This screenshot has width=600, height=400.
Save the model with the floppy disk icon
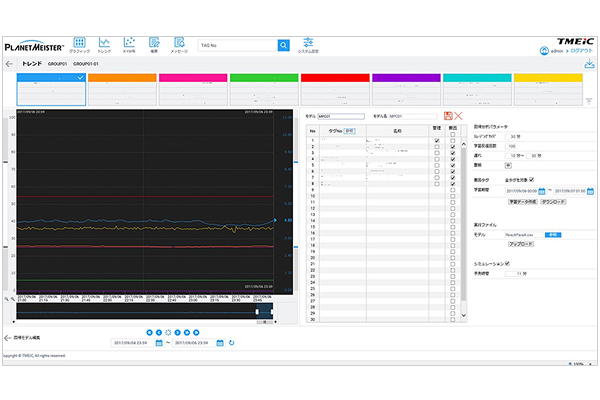click(x=447, y=117)
